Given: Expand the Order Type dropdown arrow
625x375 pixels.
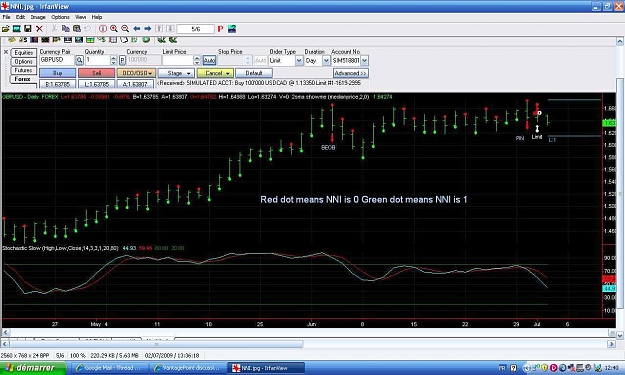Looking at the screenshot, I should click(x=299, y=60).
